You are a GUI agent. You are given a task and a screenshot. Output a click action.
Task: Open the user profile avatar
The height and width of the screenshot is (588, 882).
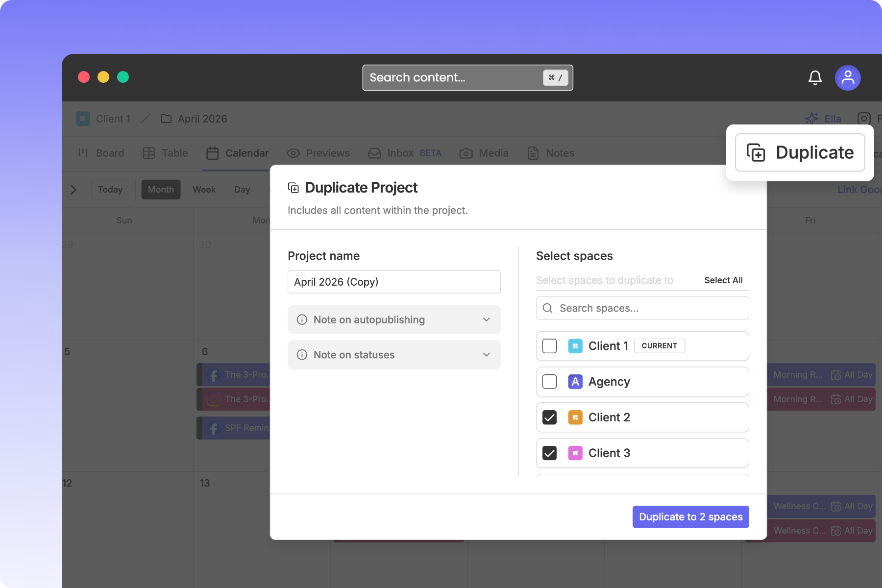[x=848, y=77]
